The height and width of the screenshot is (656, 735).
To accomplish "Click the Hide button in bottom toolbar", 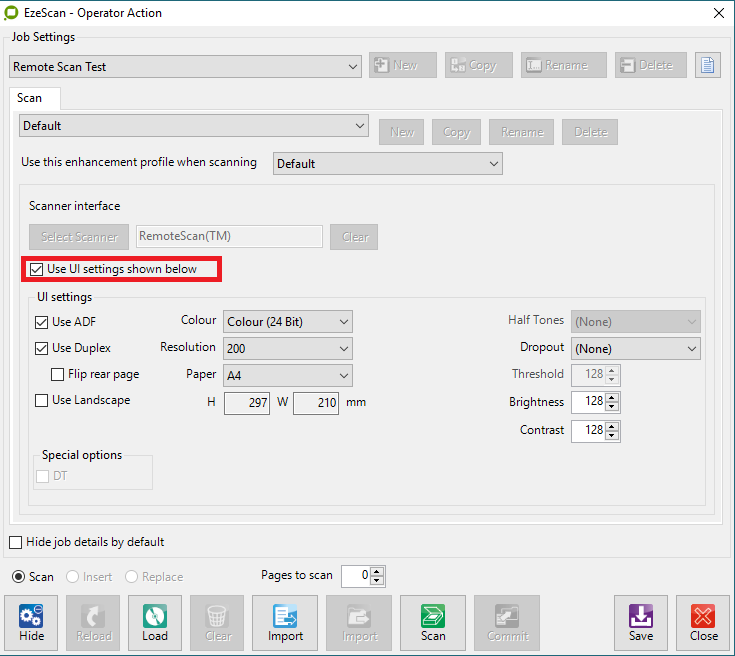I will click(31, 623).
